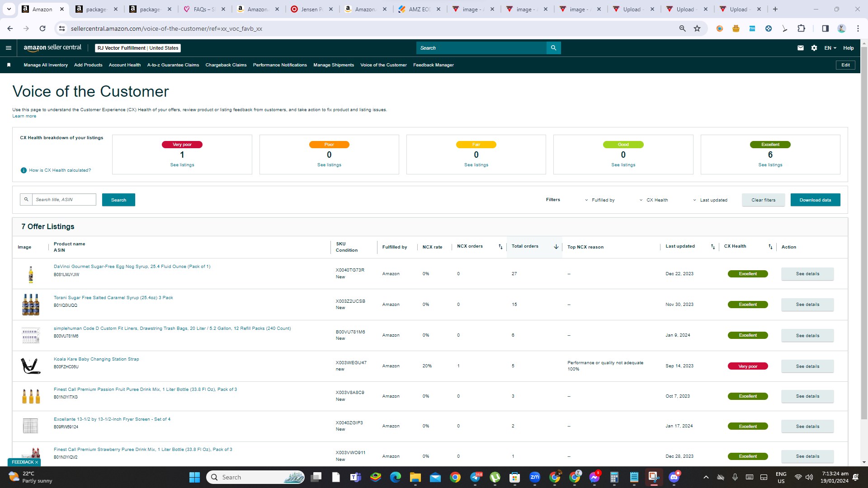Click the CX Health info icon
Image resolution: width=868 pixels, height=488 pixels.
[x=24, y=170]
